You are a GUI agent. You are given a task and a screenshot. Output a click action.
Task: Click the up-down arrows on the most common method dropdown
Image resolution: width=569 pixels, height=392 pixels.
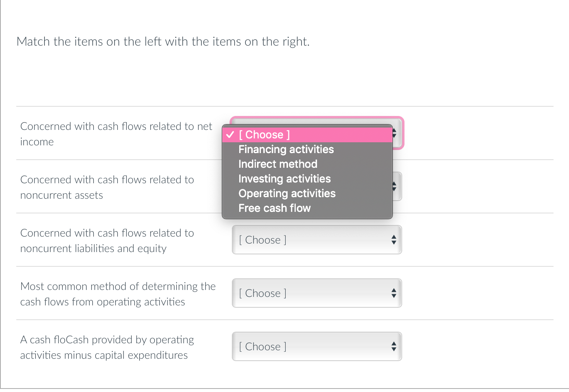[x=394, y=293]
